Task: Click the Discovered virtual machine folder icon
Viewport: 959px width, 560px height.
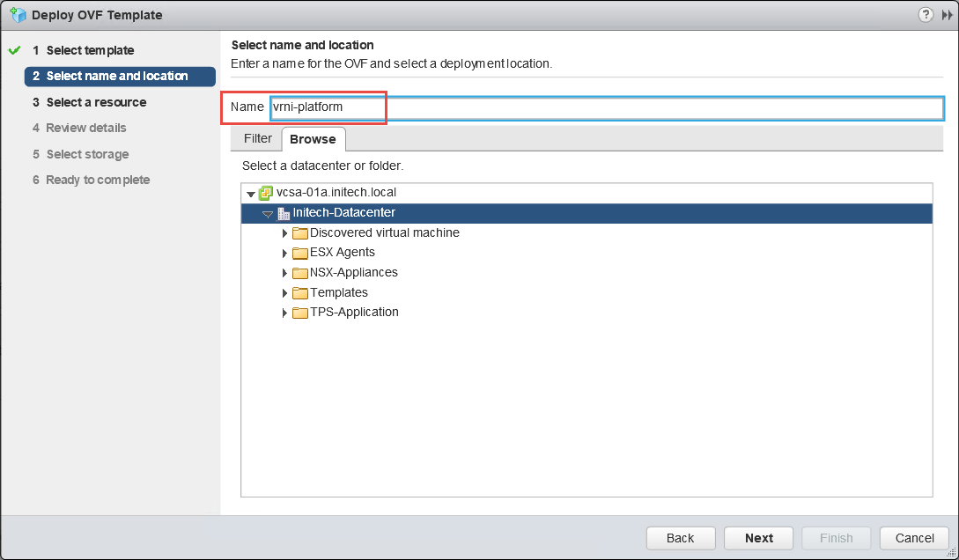Action: (300, 233)
